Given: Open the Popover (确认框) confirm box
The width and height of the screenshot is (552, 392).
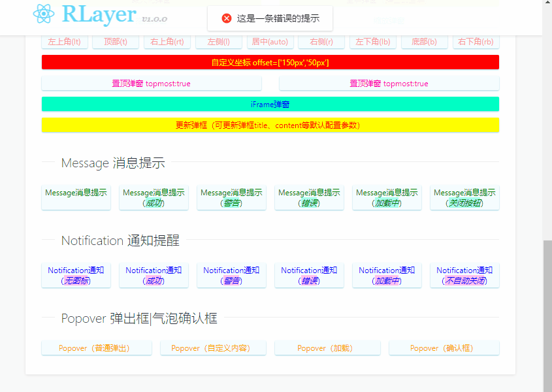Looking at the screenshot, I should click(x=444, y=348).
